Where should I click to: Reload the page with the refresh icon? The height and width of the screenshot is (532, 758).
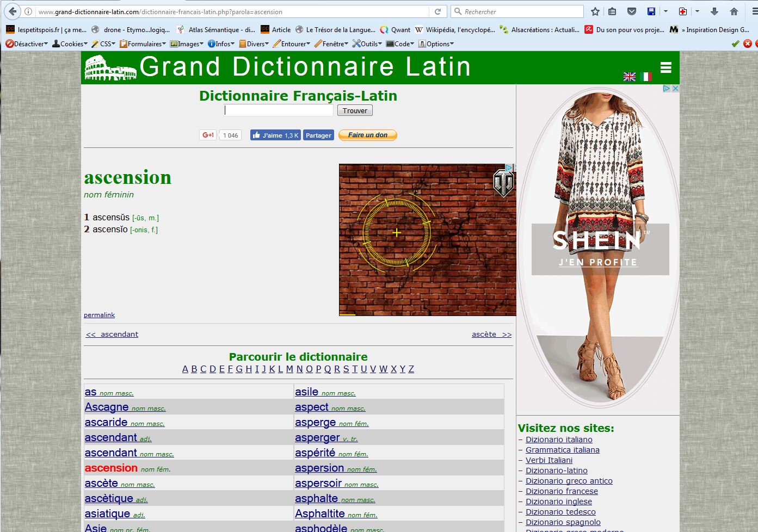(x=437, y=11)
